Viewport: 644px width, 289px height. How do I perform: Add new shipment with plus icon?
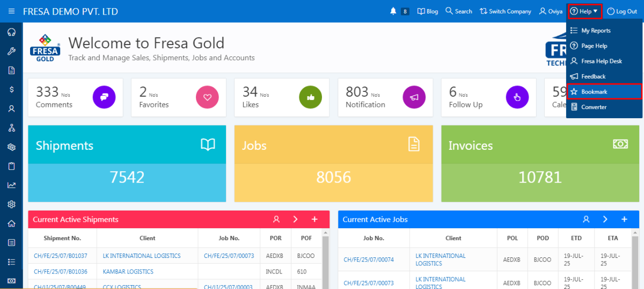point(314,219)
